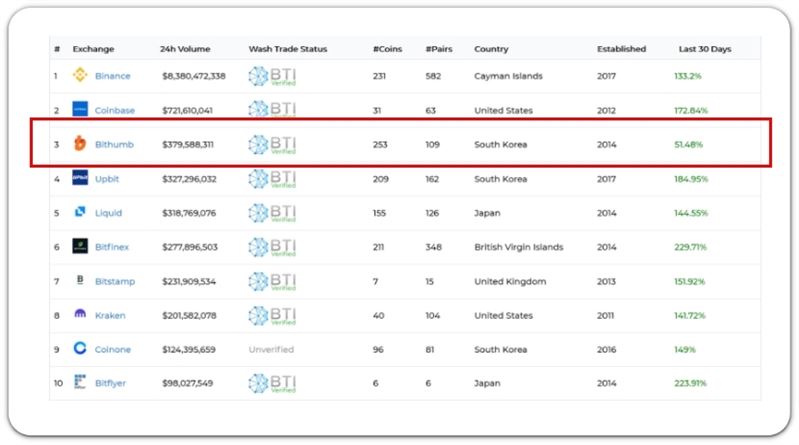Click the Kraken exchange logo icon

(80, 313)
